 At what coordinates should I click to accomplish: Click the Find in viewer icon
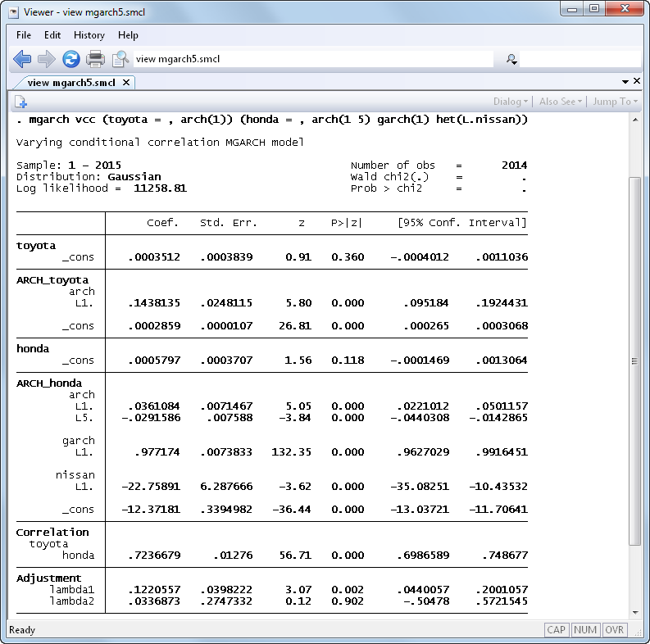tap(120, 59)
